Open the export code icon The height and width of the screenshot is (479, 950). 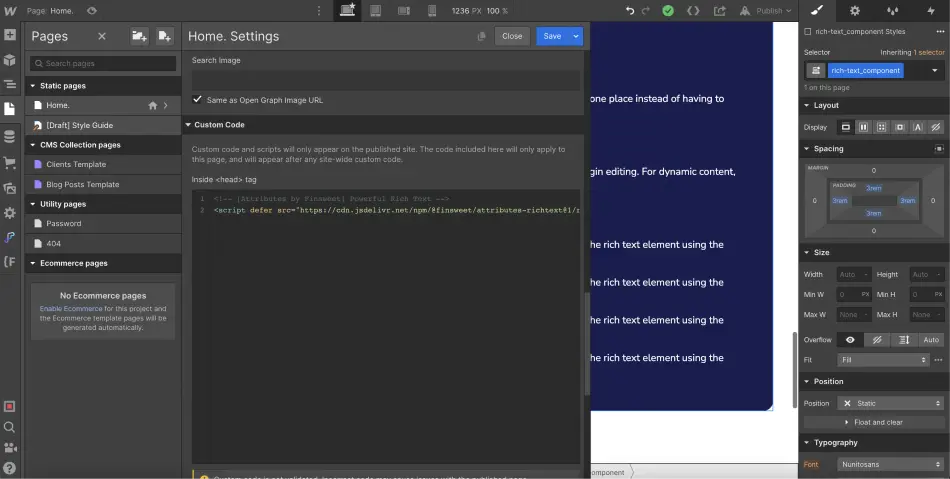coord(693,10)
